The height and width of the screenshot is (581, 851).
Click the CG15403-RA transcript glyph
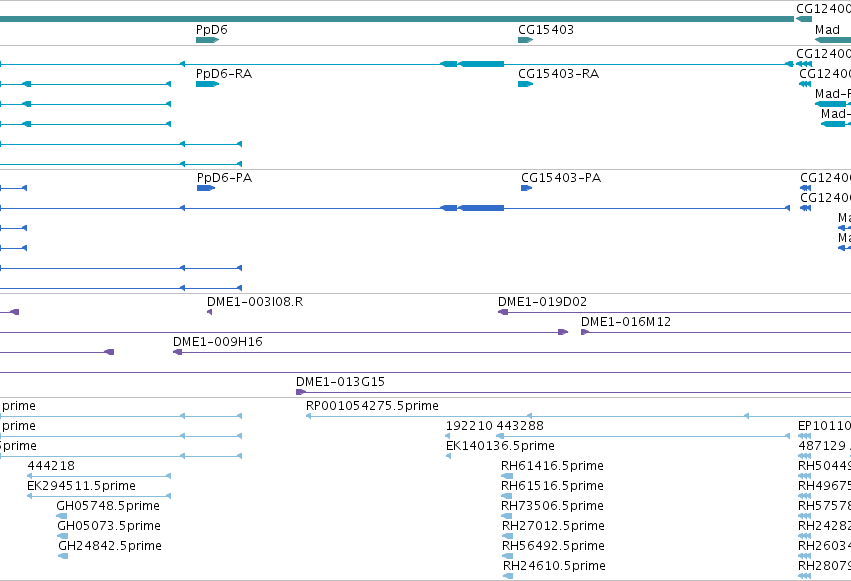(525, 84)
